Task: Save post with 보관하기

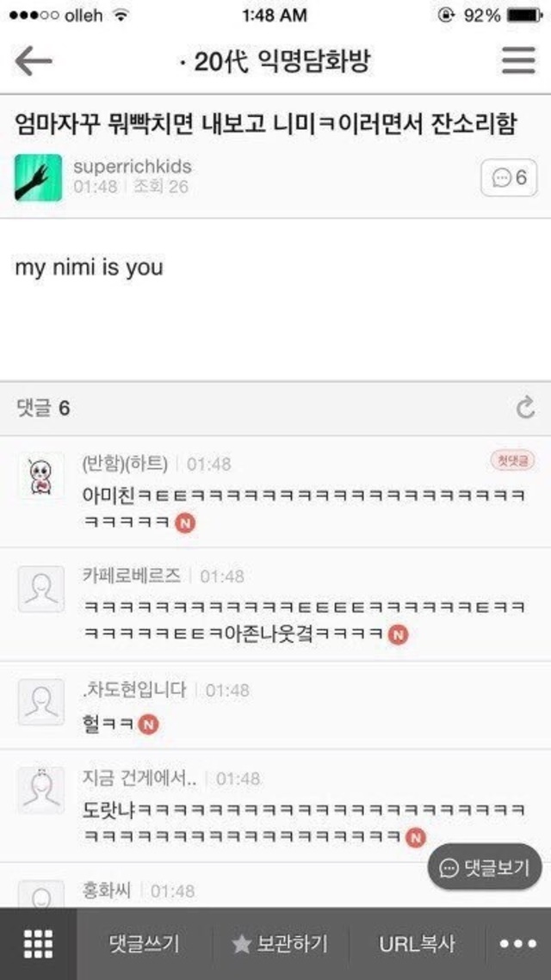Action: [281, 944]
